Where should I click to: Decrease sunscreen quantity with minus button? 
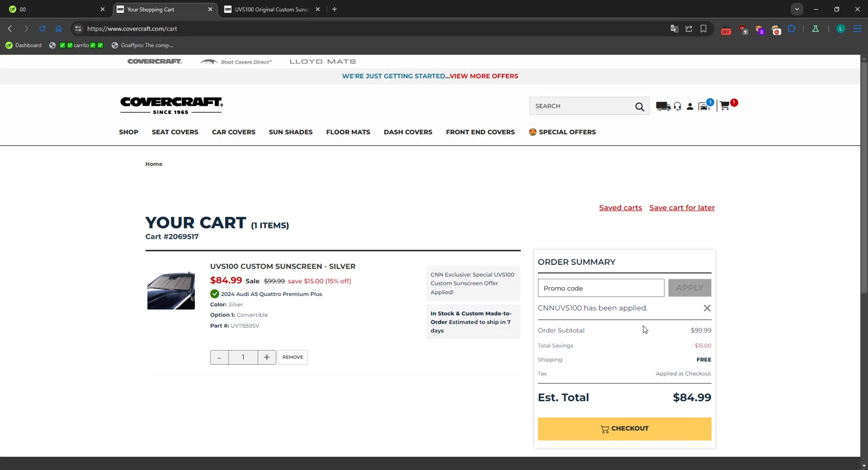pyautogui.click(x=219, y=357)
